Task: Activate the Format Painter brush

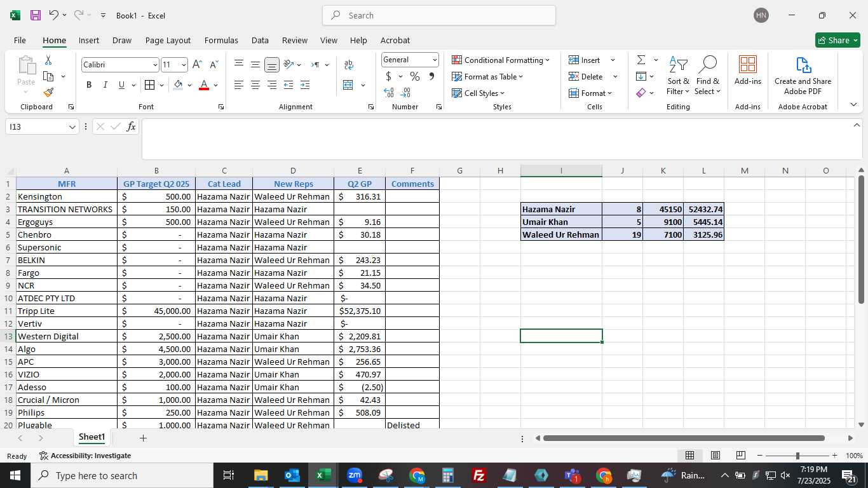Action: coord(48,92)
